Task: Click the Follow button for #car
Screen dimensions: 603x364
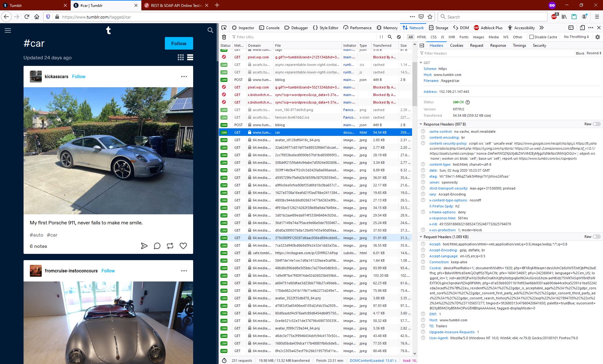Action: tap(179, 43)
